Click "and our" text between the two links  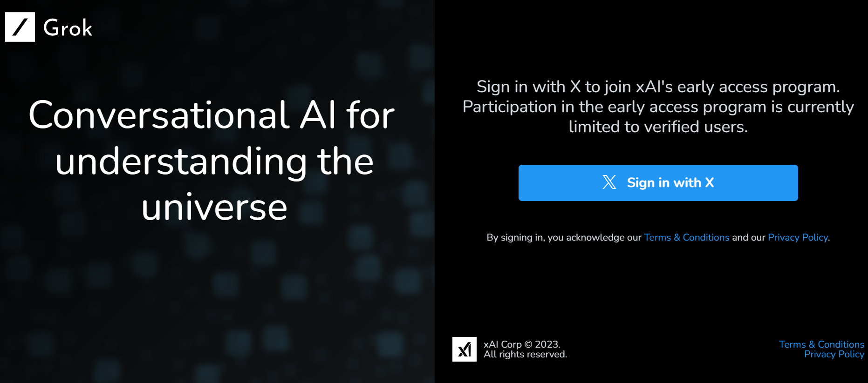[748, 237]
